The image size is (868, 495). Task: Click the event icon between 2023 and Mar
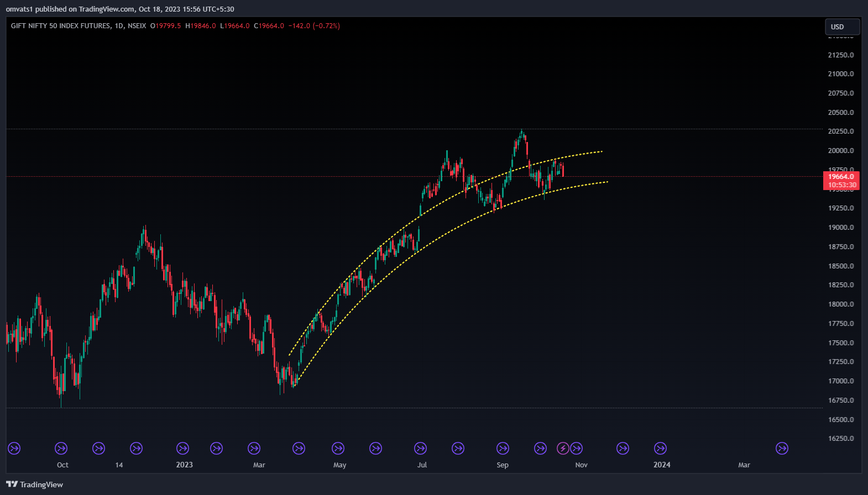click(217, 448)
